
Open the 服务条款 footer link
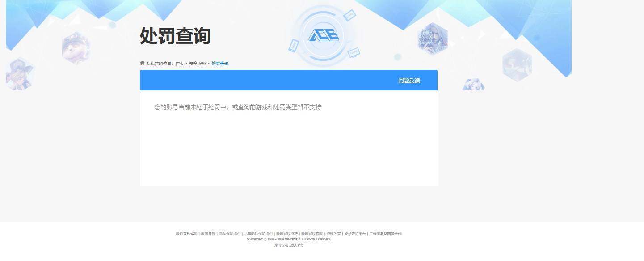[x=208, y=233]
